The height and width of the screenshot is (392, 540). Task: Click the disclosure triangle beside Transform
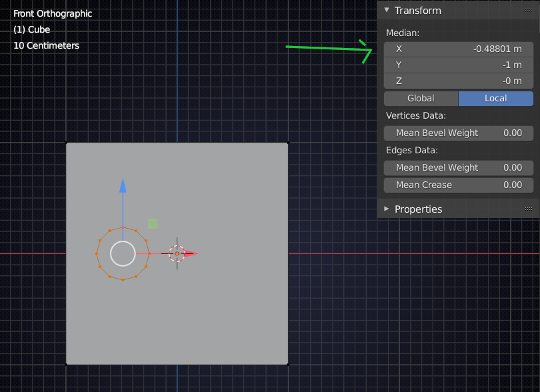coord(385,11)
